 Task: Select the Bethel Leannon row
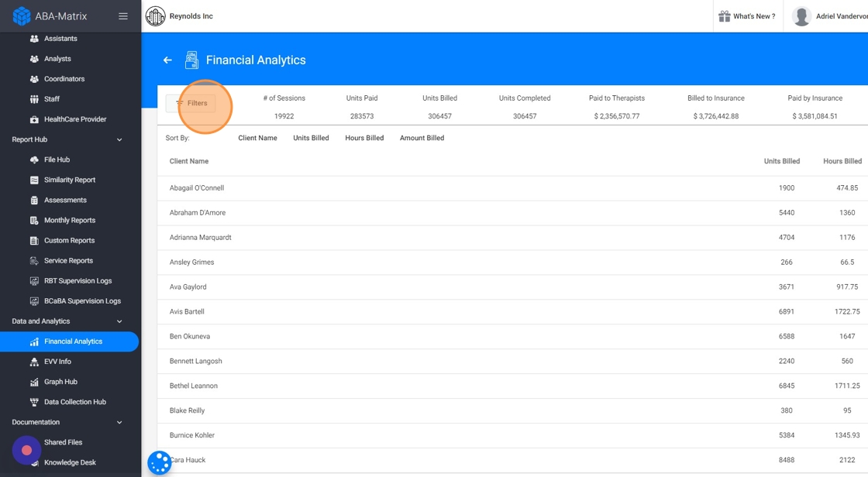pos(512,386)
